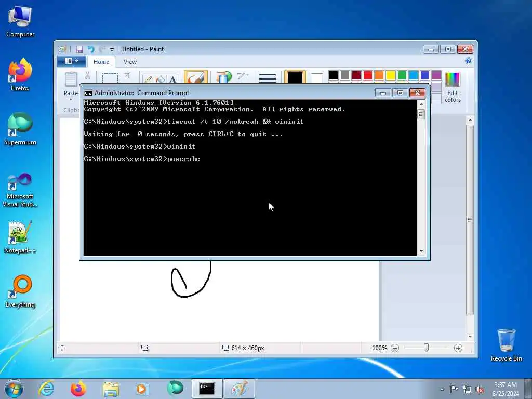The image size is (532, 399).
Task: Select the Brushes tool
Action: (x=196, y=77)
